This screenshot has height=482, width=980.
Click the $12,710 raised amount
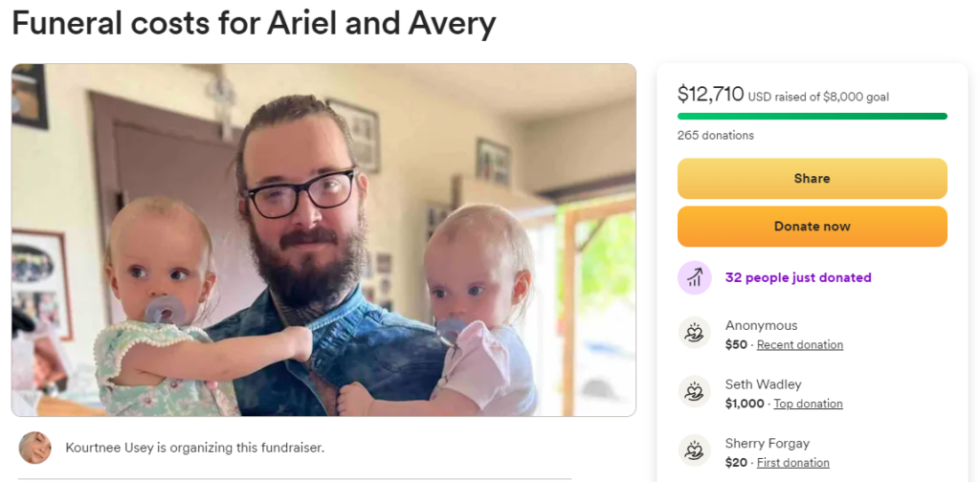710,94
